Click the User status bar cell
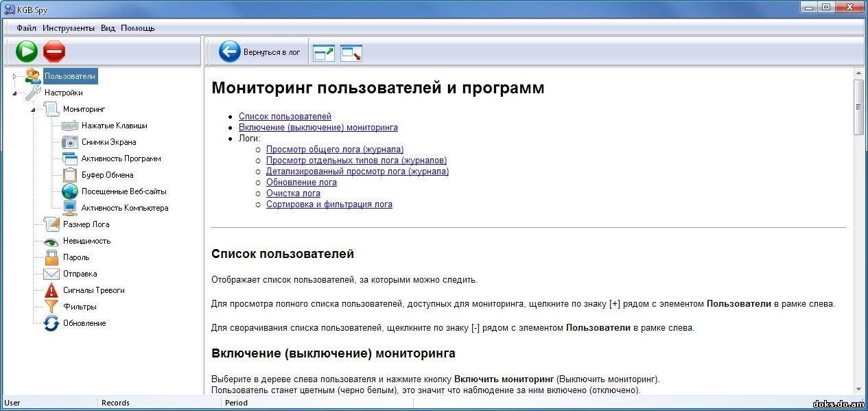 click(49, 403)
